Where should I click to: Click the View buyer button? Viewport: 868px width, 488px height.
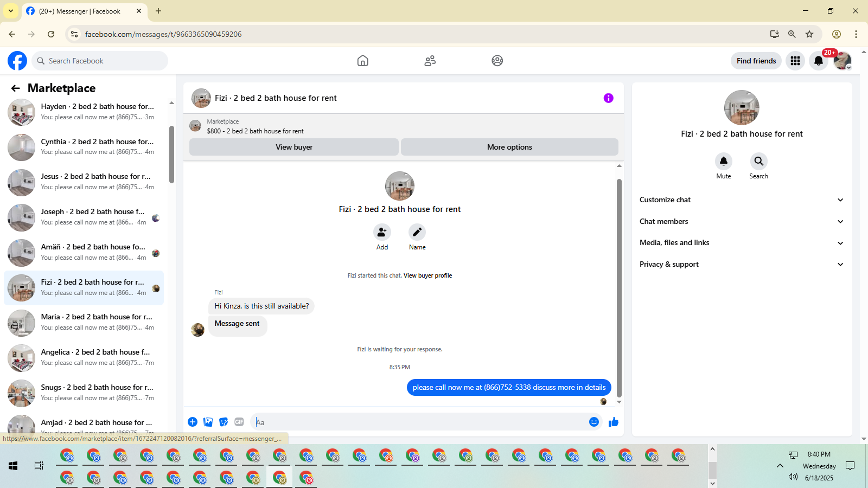click(294, 147)
